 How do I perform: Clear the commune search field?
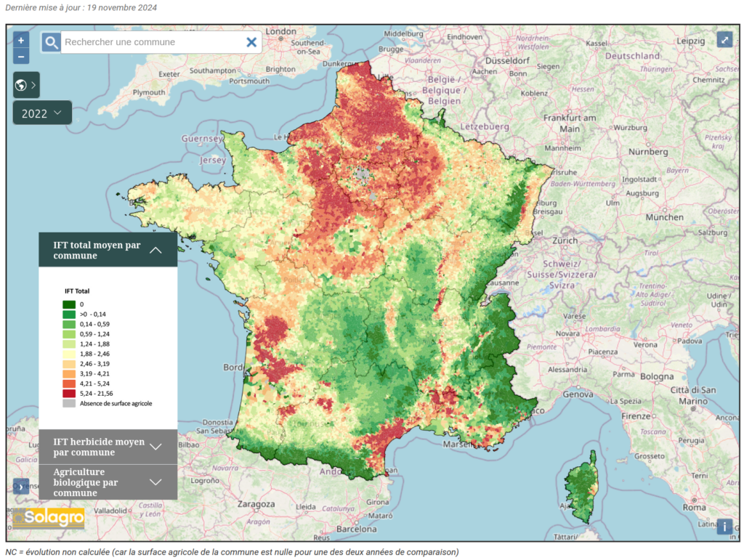tap(251, 42)
